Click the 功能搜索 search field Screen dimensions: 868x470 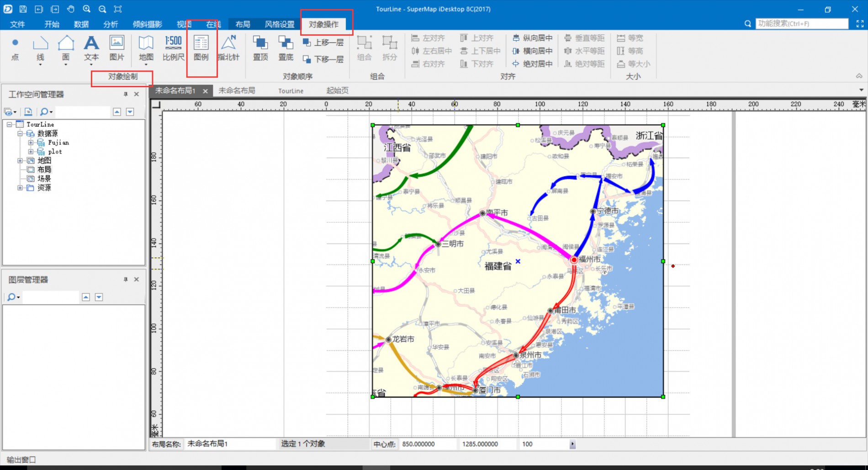pyautogui.click(x=802, y=23)
